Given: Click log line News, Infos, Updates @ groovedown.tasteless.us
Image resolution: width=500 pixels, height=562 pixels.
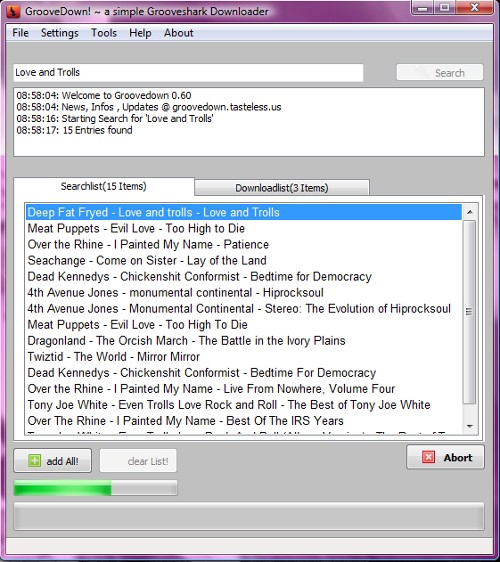Looking at the screenshot, I should [149, 107].
